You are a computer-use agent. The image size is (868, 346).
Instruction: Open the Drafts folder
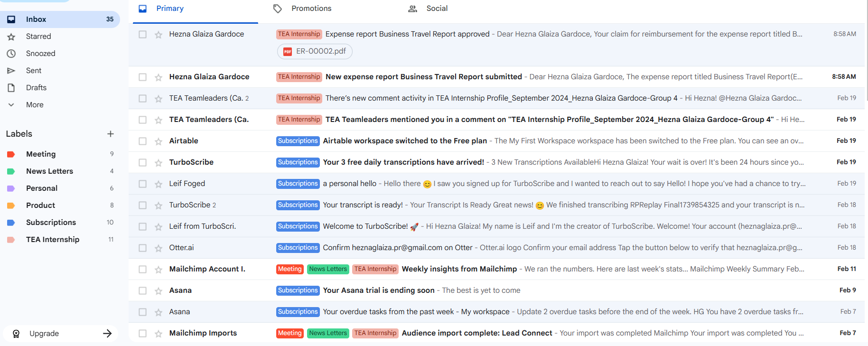(x=60, y=88)
